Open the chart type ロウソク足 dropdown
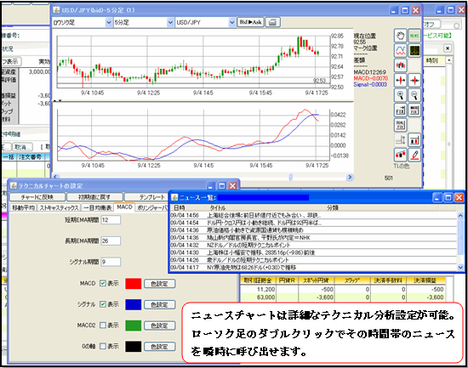 [x=82, y=22]
